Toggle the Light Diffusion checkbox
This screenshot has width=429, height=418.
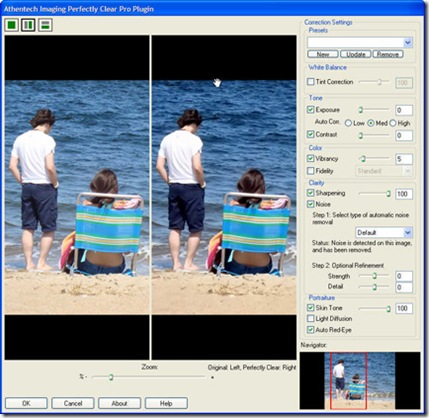pyautogui.click(x=311, y=319)
